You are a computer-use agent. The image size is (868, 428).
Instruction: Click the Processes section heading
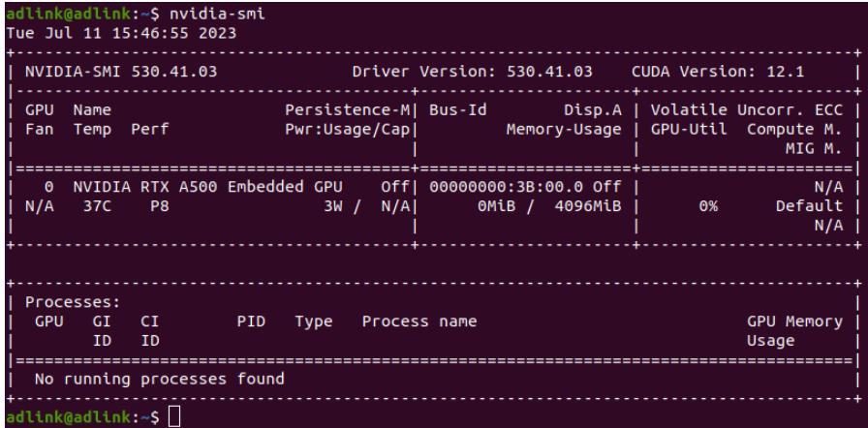point(73,302)
